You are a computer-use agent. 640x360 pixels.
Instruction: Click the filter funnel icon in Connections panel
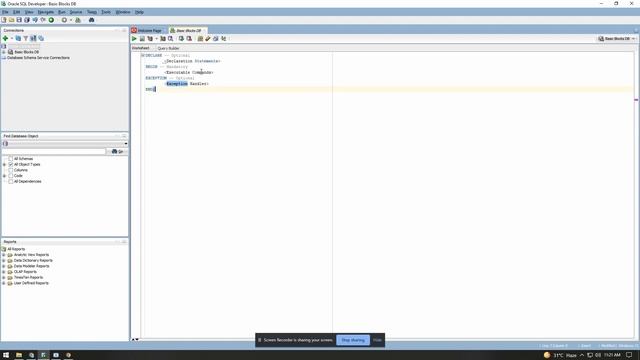(26, 38)
